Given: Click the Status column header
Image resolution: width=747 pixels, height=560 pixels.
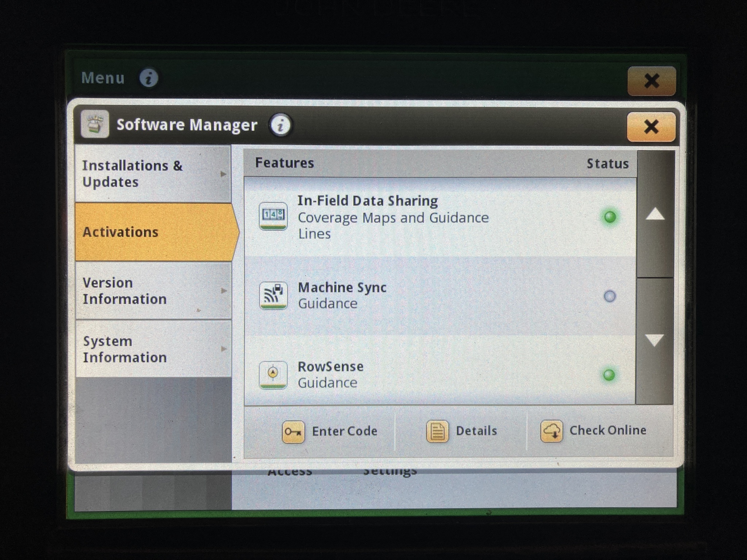Looking at the screenshot, I should click(x=608, y=164).
